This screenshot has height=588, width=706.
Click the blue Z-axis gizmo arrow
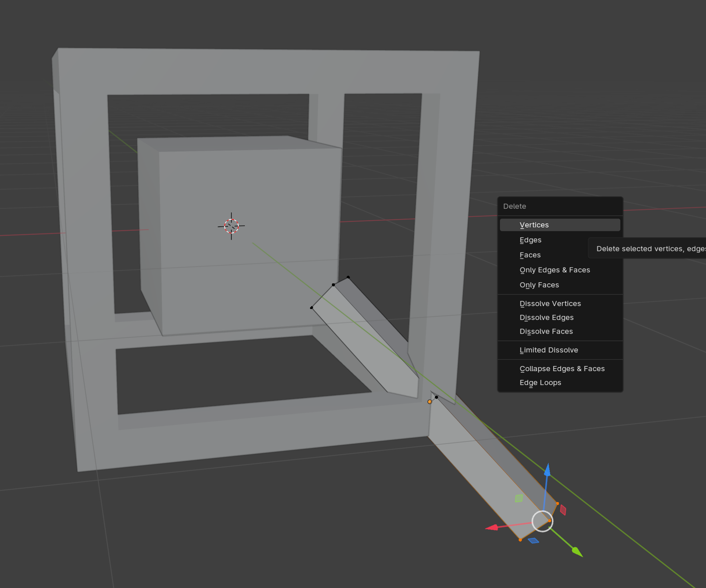coord(547,470)
